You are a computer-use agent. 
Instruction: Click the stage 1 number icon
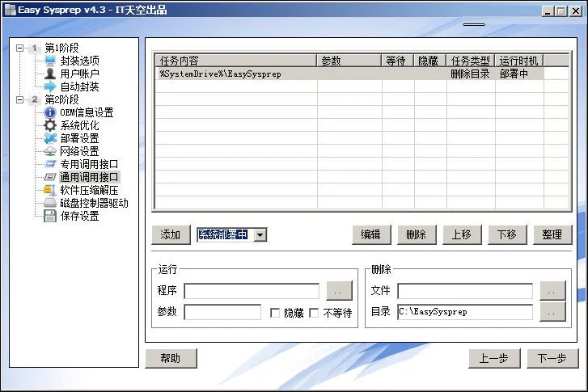click(x=35, y=48)
